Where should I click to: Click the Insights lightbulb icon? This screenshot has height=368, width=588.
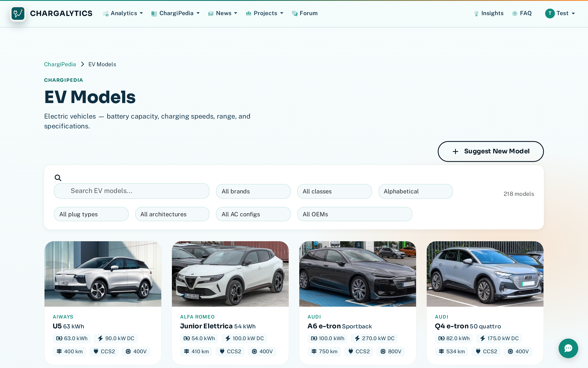click(476, 14)
